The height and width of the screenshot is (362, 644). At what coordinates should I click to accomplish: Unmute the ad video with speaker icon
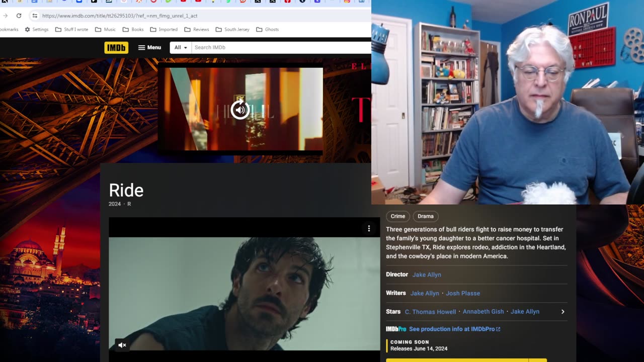pyautogui.click(x=240, y=110)
